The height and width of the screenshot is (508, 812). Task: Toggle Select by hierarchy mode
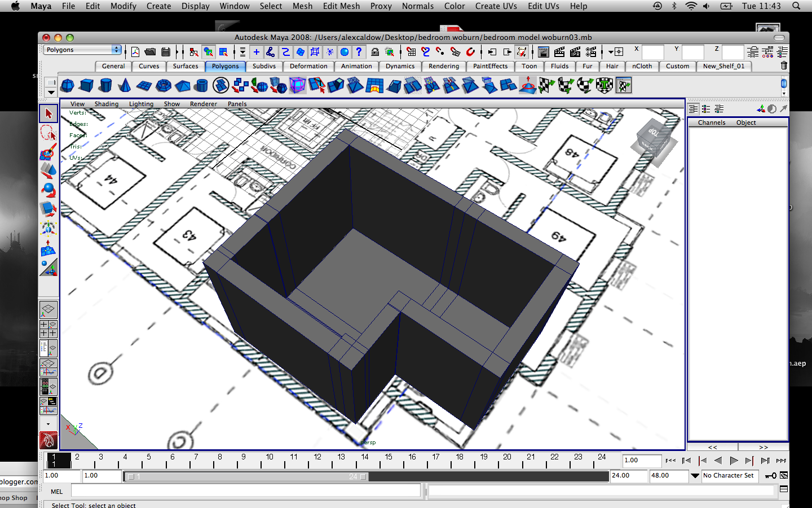pyautogui.click(x=194, y=52)
